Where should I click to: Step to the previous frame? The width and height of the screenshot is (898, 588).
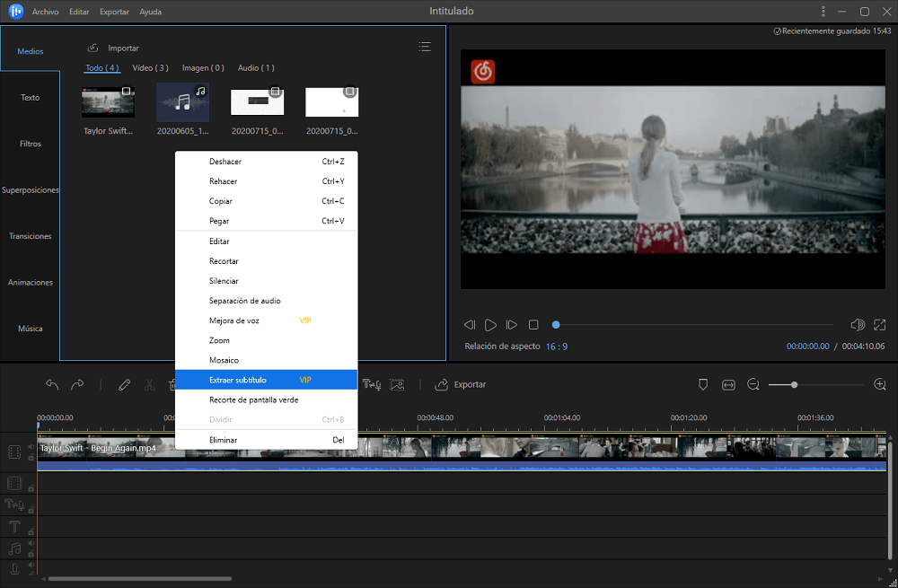click(x=470, y=325)
